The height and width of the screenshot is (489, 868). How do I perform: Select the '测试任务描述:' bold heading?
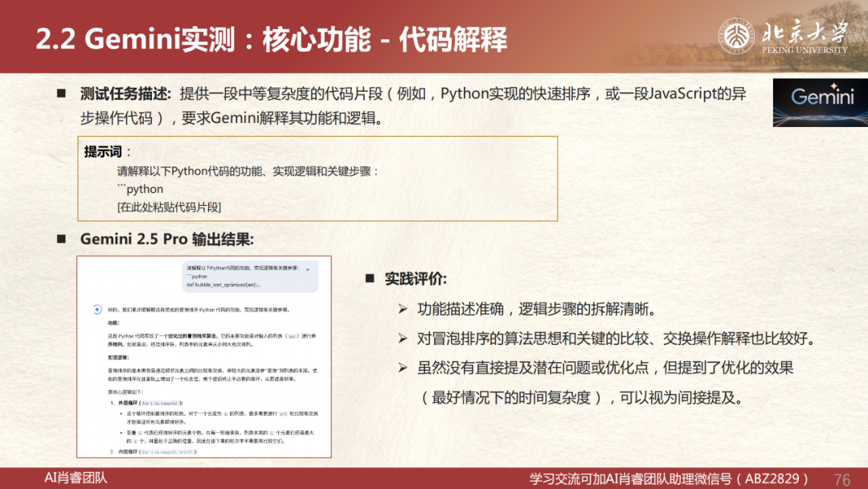pos(125,93)
